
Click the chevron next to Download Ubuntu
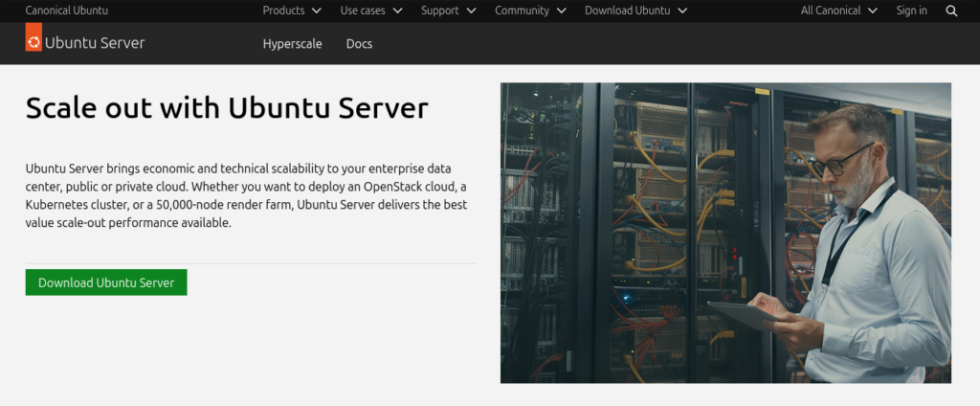(681, 11)
